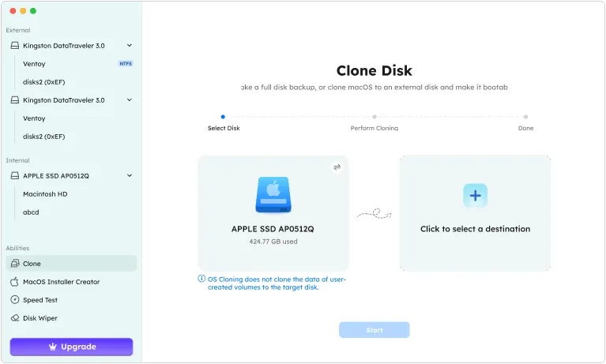The height and width of the screenshot is (364, 606).
Task: Click the Upgrade button
Action: click(71, 347)
